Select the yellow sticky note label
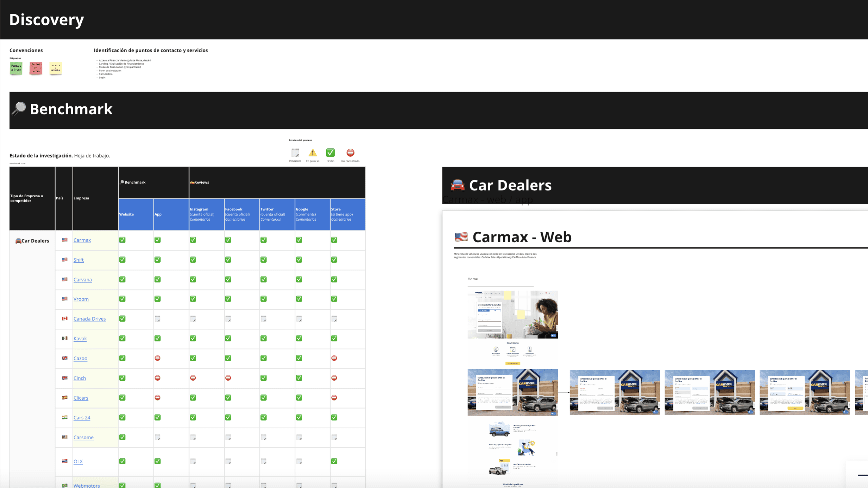 pos(56,68)
